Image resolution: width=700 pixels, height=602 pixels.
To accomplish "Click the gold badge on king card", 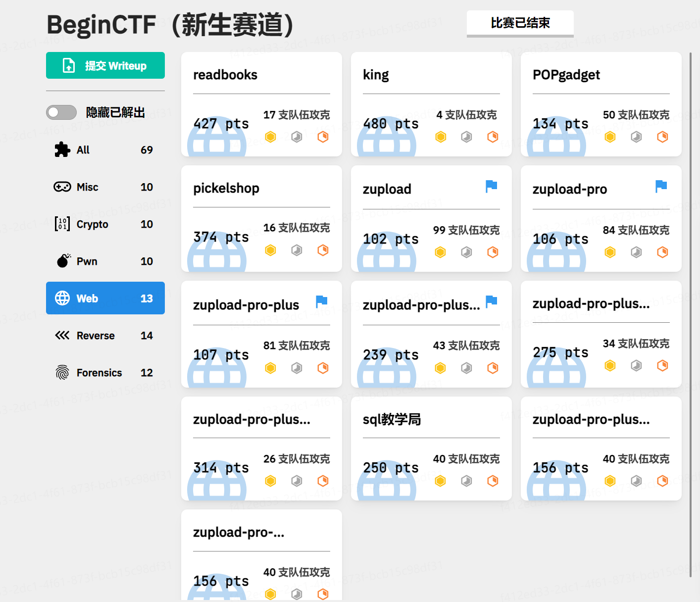I will point(440,137).
